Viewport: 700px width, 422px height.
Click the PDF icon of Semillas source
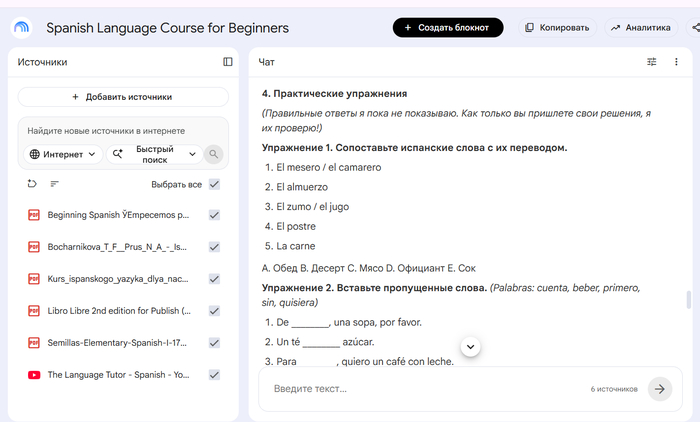point(34,343)
